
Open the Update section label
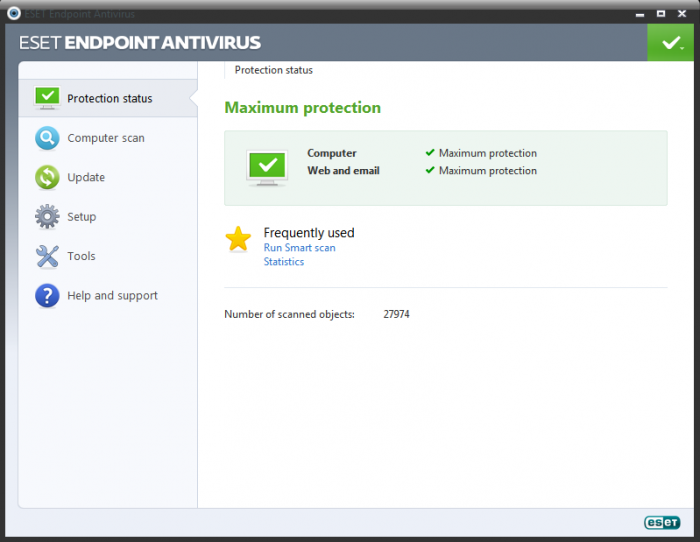coord(86,177)
